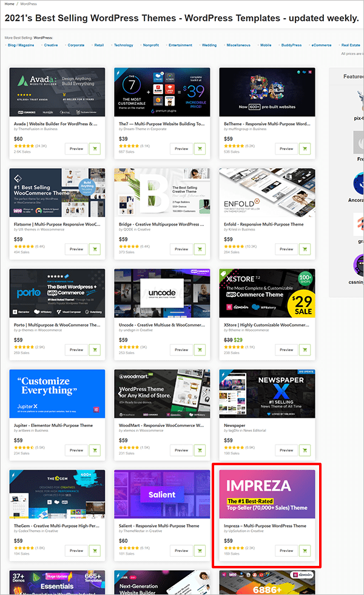Preview the TheGem theme
This screenshot has height=595, width=364.
pyautogui.click(x=76, y=551)
